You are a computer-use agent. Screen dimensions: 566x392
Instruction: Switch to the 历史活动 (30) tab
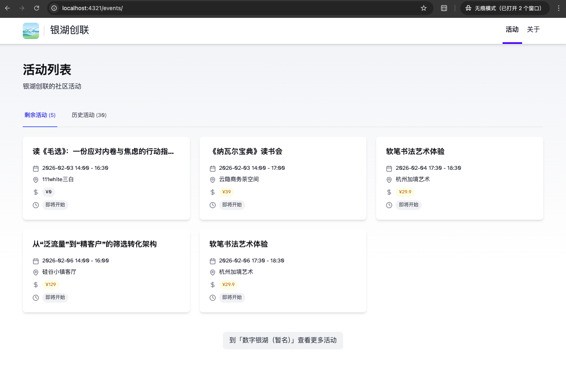[x=89, y=115]
